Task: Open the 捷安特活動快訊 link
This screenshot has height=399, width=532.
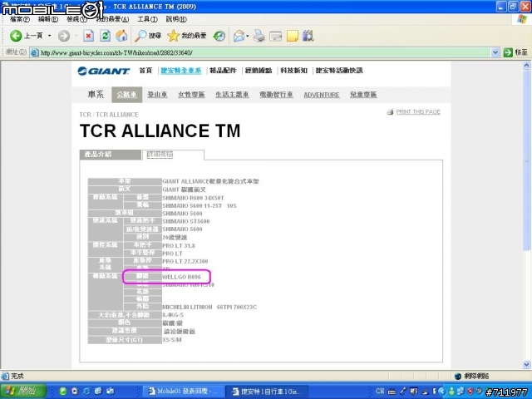Action: (339, 71)
